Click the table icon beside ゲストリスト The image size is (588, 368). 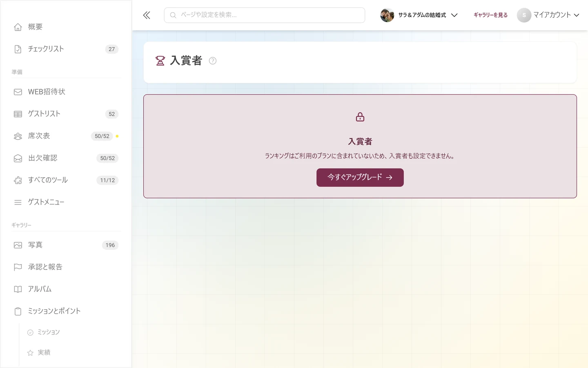18,114
